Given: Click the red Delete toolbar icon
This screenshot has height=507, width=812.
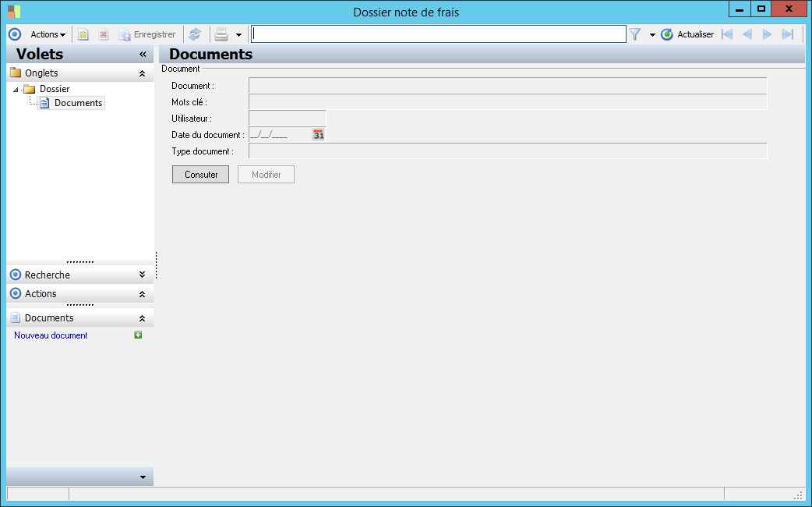Looking at the screenshot, I should coord(104,35).
